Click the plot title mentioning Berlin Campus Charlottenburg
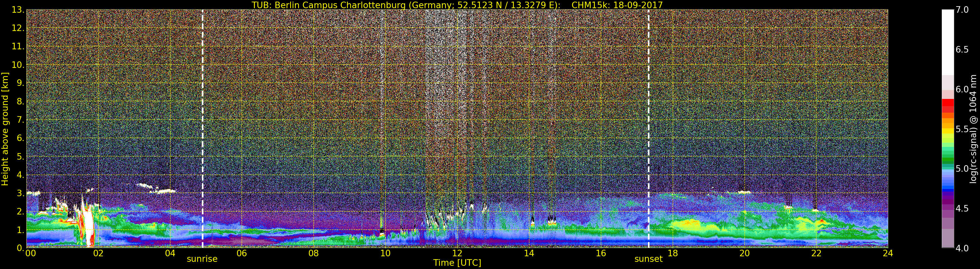Image resolution: width=980 pixels, height=269 pixels. tap(457, 5)
